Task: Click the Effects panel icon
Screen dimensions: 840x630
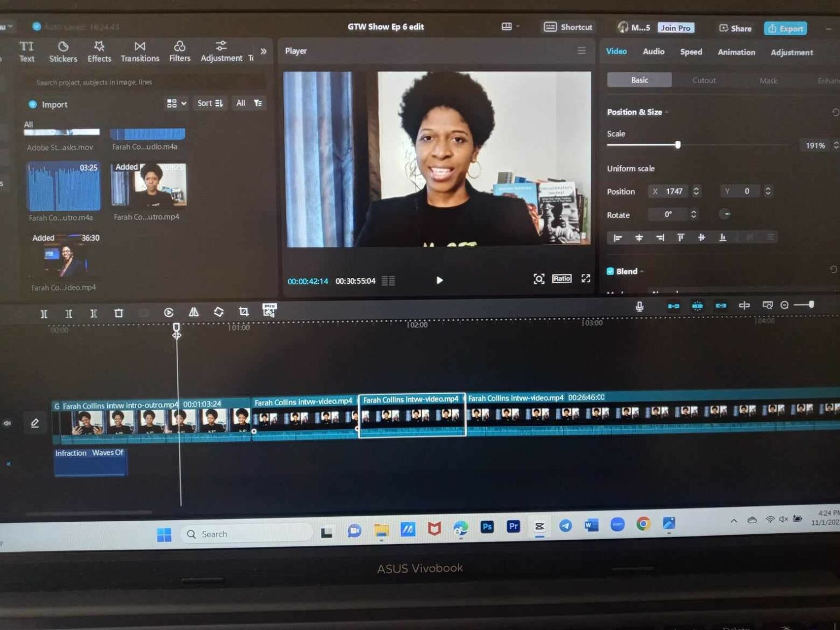Action: pyautogui.click(x=99, y=51)
